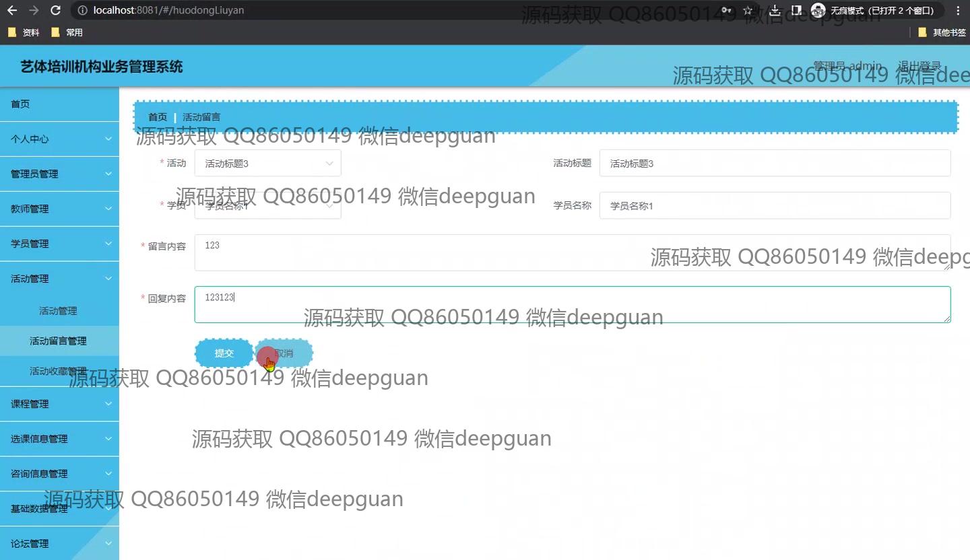Expand the 个人中心 sidebar menu

59,139
